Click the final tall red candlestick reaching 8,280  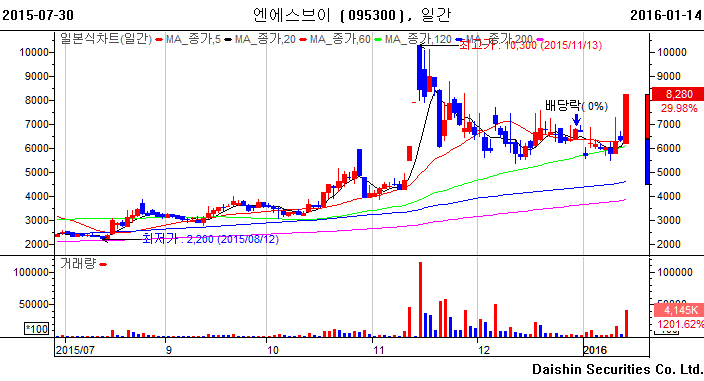pyautogui.click(x=626, y=119)
